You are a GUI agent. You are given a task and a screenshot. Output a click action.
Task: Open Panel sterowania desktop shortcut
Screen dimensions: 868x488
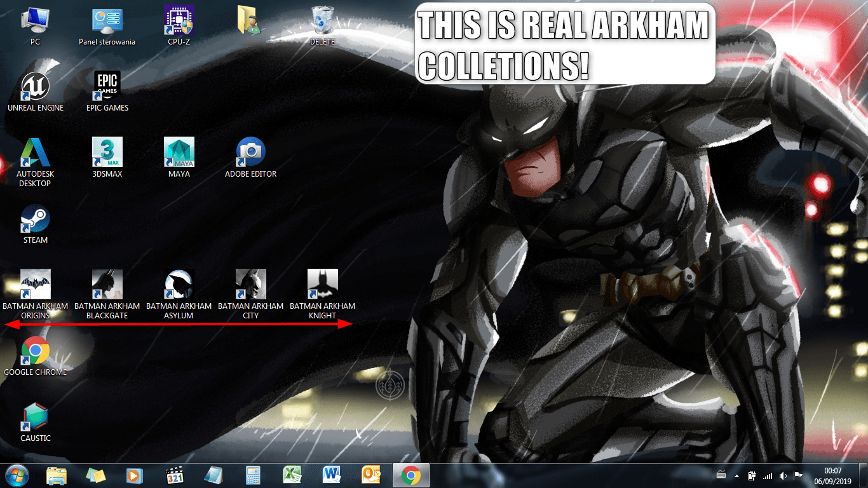coord(107,26)
